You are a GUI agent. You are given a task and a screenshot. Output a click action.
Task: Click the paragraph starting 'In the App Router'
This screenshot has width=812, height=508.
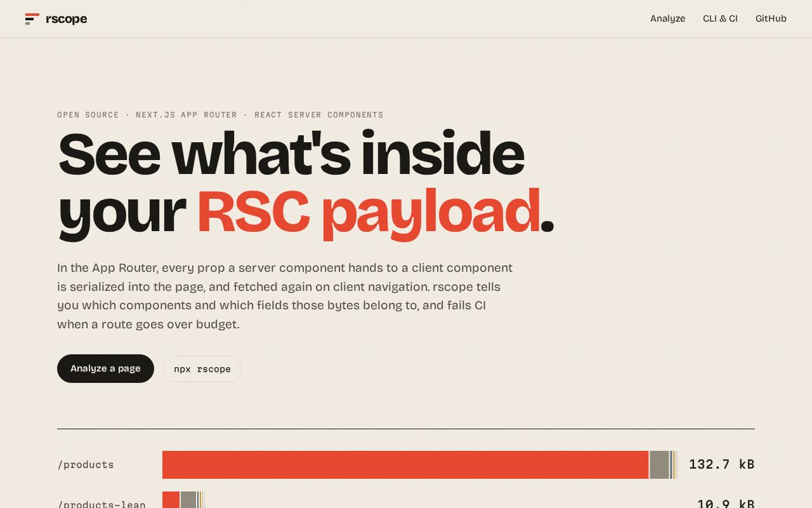(x=285, y=296)
